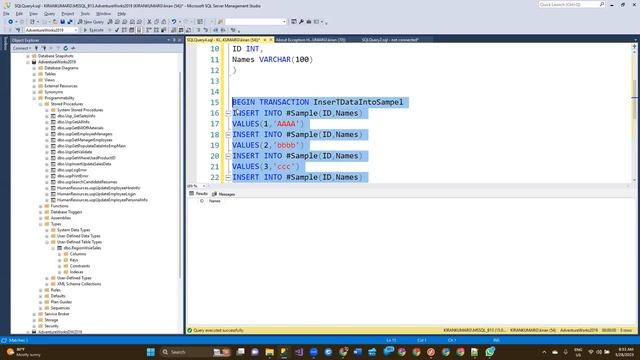Expand the Tables folder node

pos(34,74)
